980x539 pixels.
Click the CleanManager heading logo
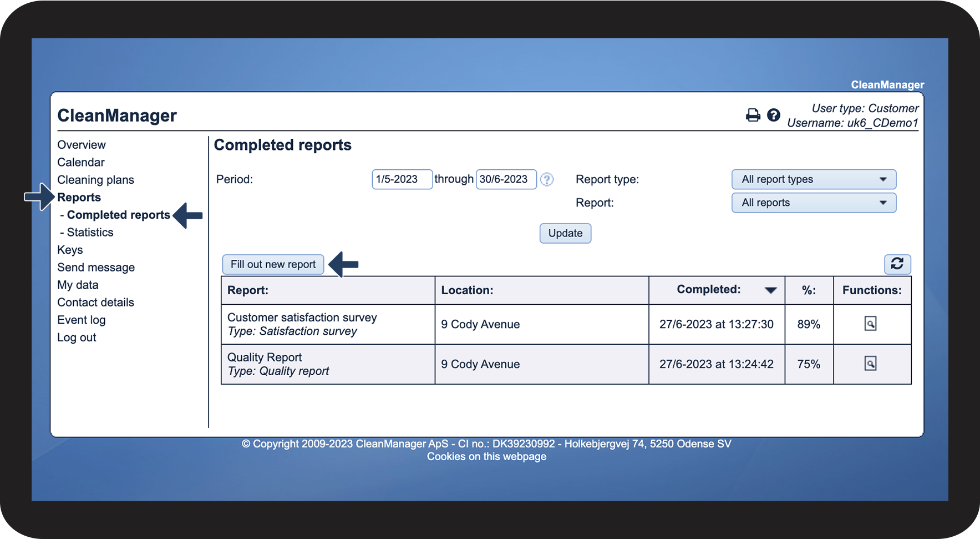click(x=117, y=115)
